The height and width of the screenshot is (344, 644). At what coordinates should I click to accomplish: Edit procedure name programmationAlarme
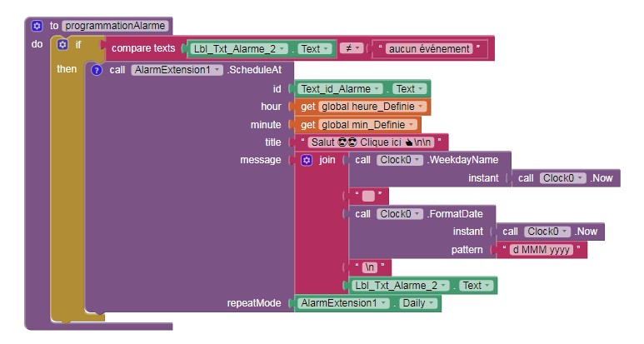pos(115,26)
